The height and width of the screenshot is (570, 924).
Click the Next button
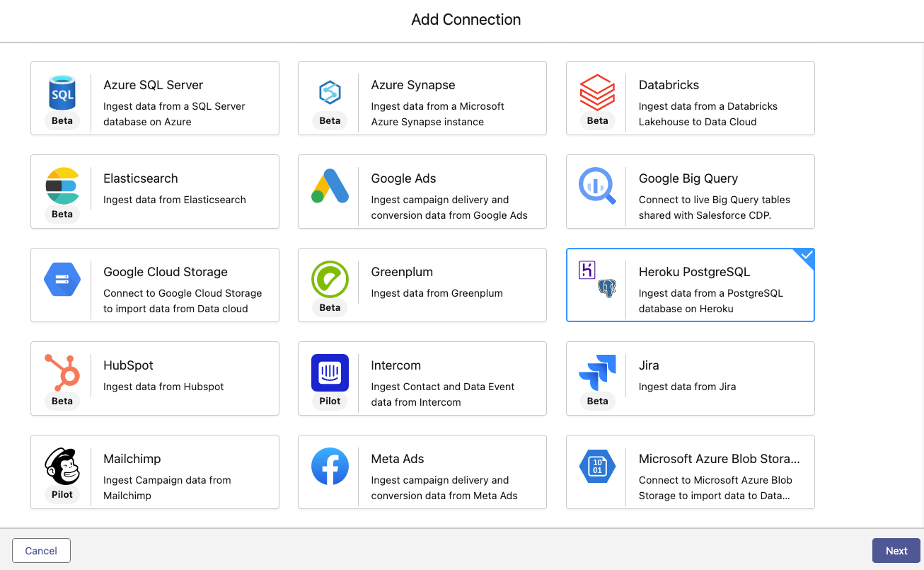pyautogui.click(x=896, y=551)
